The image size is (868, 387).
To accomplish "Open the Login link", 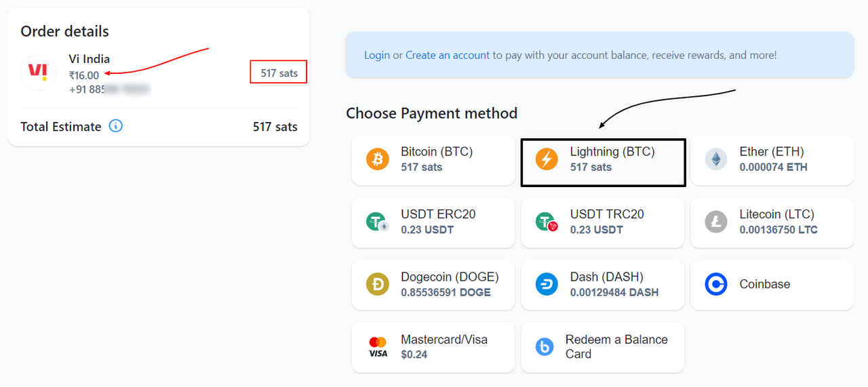I will (377, 55).
